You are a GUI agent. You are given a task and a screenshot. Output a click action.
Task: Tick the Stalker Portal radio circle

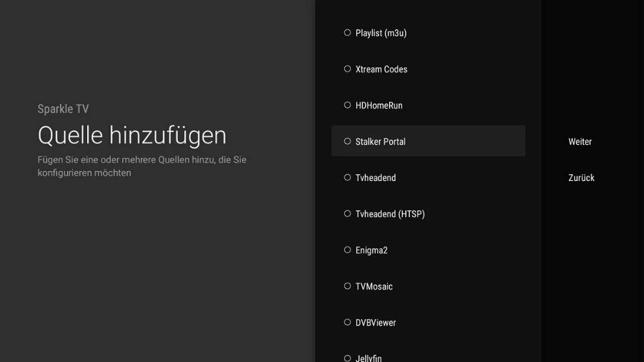[x=347, y=141]
